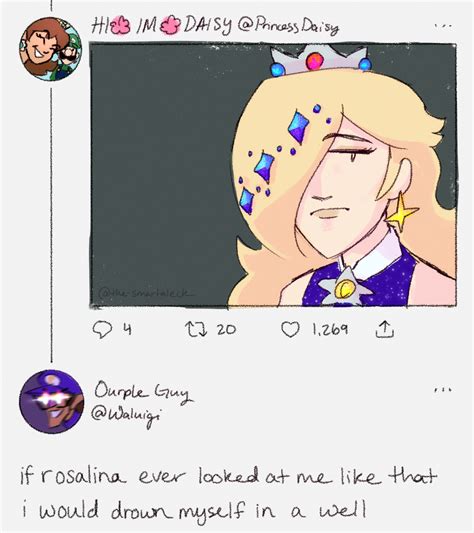View the 1,269 likes count
Screen dimensions: 474x533
click(330, 329)
